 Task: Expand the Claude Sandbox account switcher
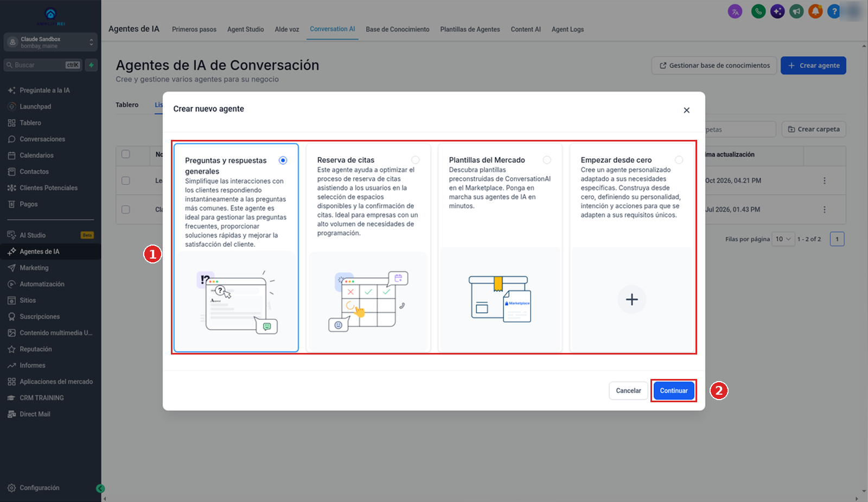pyautogui.click(x=50, y=42)
